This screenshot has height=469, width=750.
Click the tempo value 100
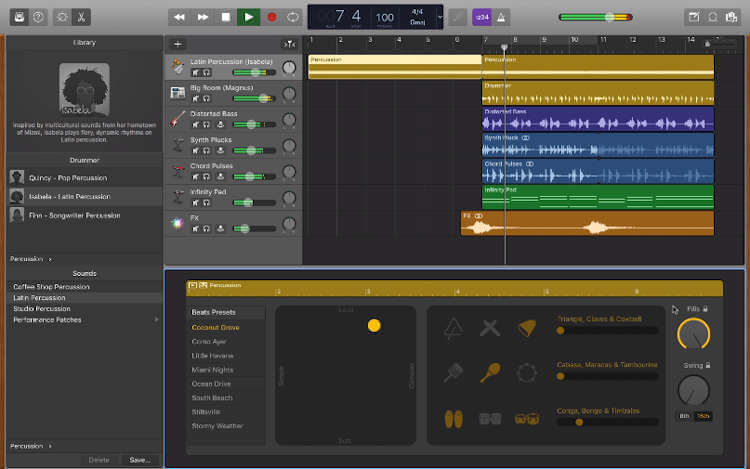[x=385, y=18]
